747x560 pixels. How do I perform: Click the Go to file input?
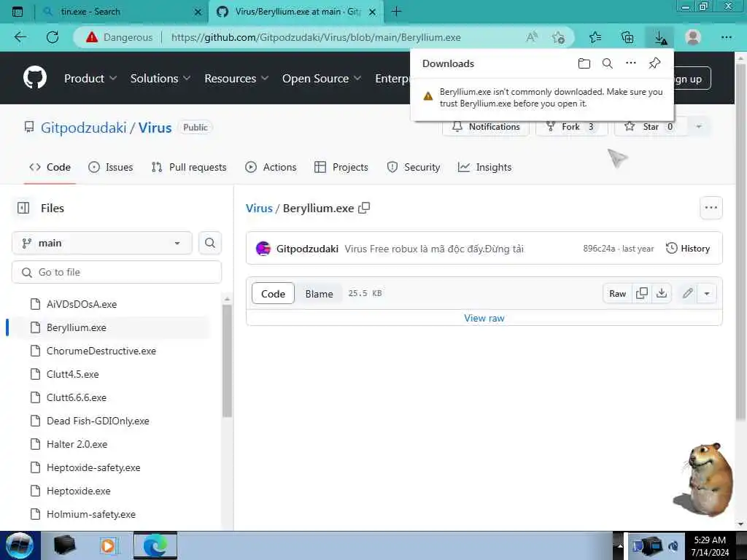coord(117,272)
